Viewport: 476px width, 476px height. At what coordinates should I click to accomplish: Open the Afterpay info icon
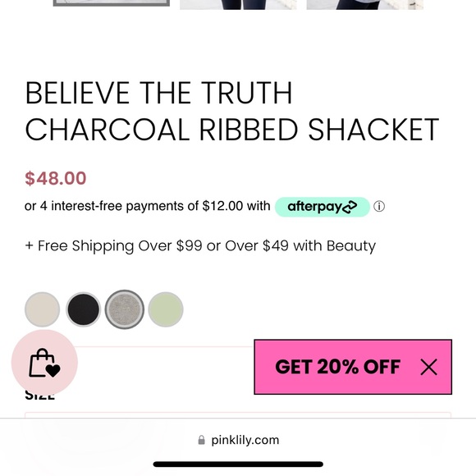[x=379, y=207]
